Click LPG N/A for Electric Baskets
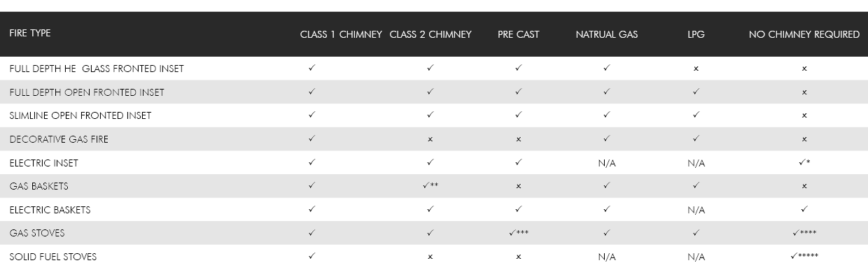 696,210
